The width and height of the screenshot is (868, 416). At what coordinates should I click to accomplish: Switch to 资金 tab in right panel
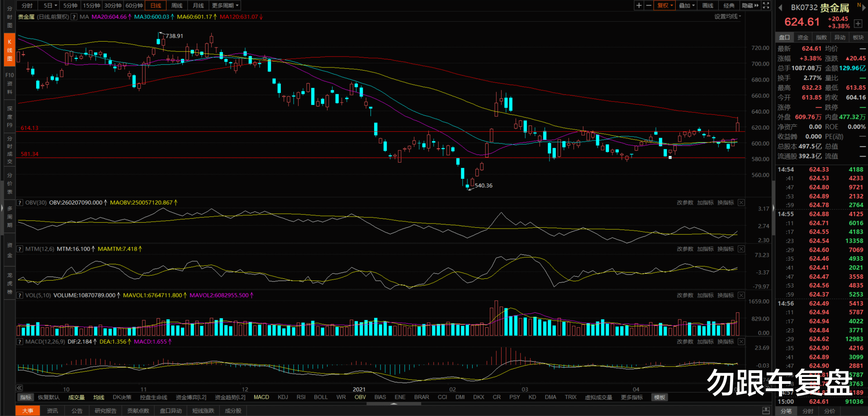(x=803, y=37)
